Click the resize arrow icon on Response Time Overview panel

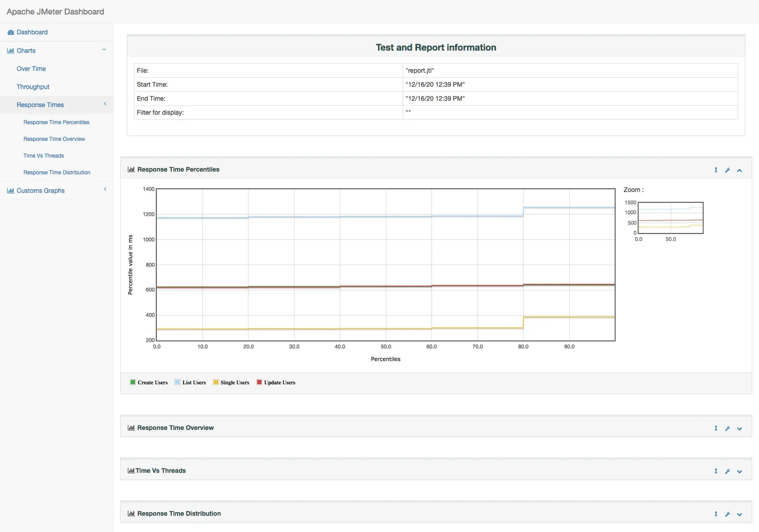(x=716, y=428)
